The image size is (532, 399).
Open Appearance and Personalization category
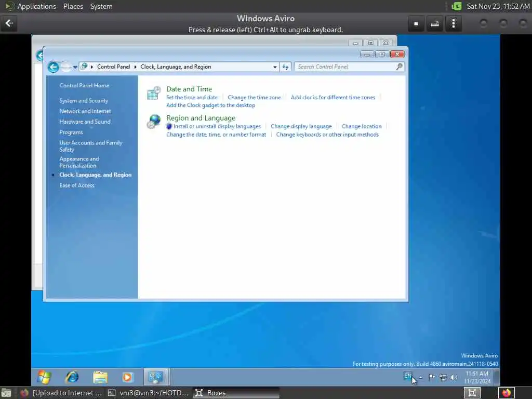79,162
